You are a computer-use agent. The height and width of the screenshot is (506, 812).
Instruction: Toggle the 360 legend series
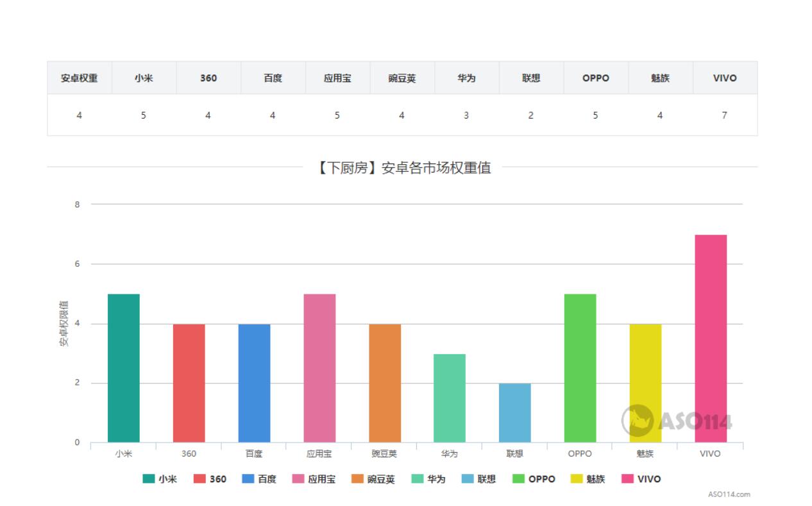tap(210, 478)
